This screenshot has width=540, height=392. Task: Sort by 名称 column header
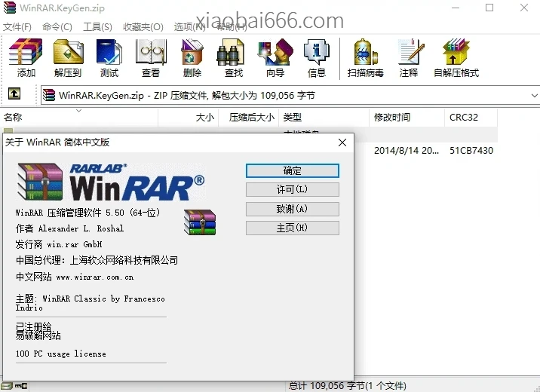point(80,118)
